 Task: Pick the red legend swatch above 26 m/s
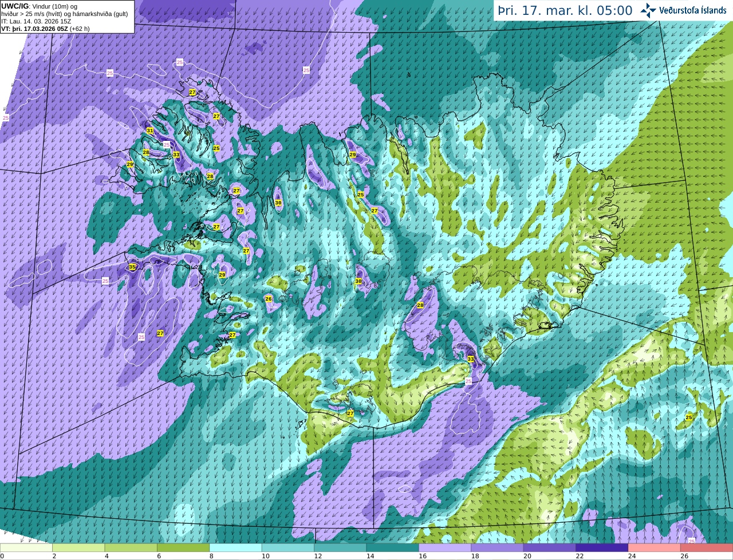click(x=707, y=548)
